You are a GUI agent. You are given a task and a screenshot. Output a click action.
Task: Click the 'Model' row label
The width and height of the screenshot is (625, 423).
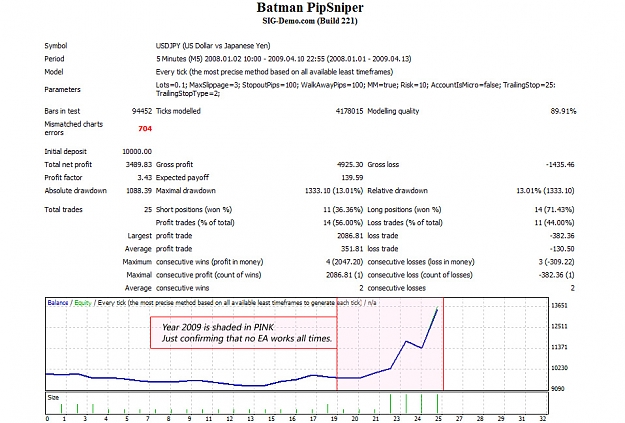[54, 72]
